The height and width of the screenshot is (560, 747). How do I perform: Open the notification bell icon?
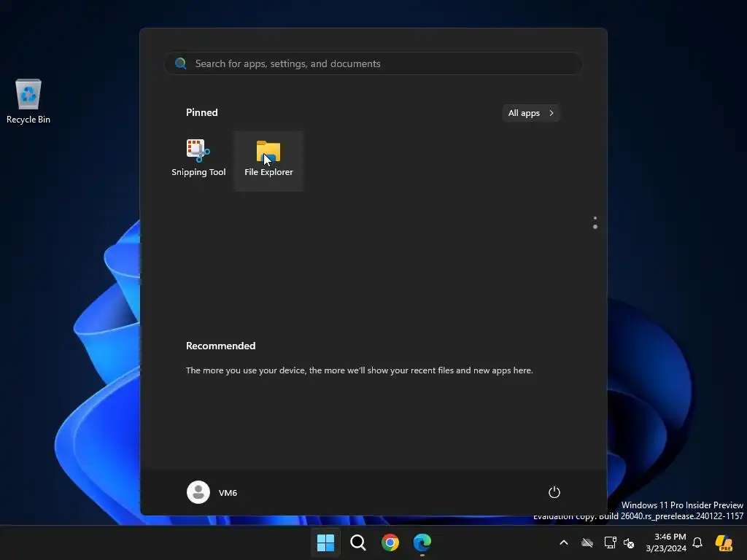point(697,542)
